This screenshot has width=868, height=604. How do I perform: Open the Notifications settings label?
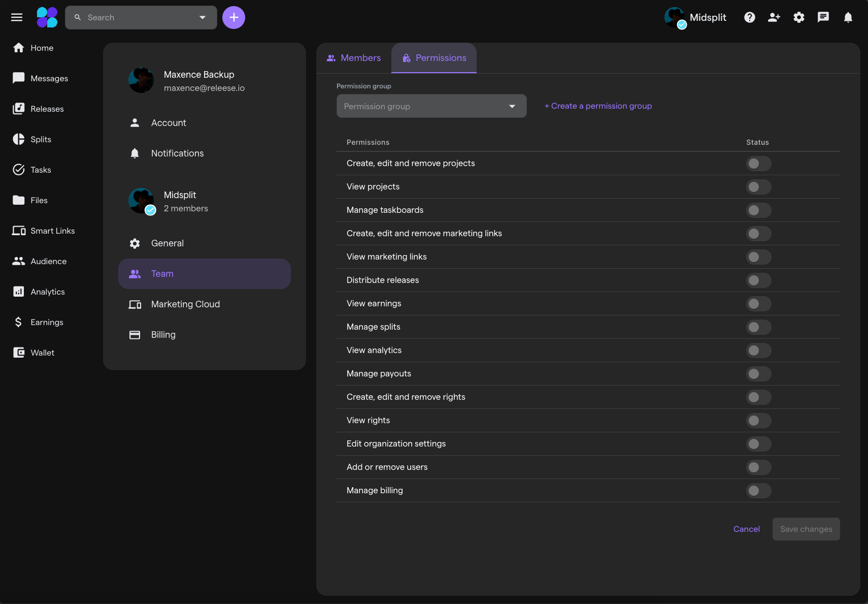pos(178,153)
